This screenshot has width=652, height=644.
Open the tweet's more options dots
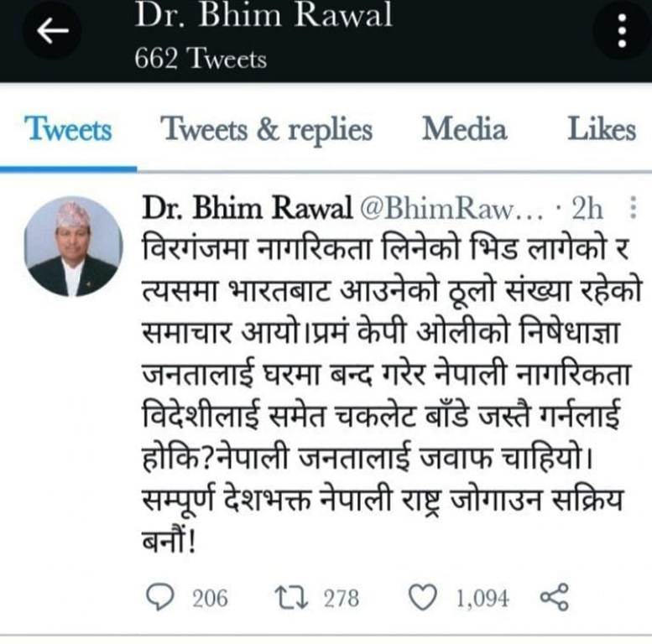(x=633, y=207)
